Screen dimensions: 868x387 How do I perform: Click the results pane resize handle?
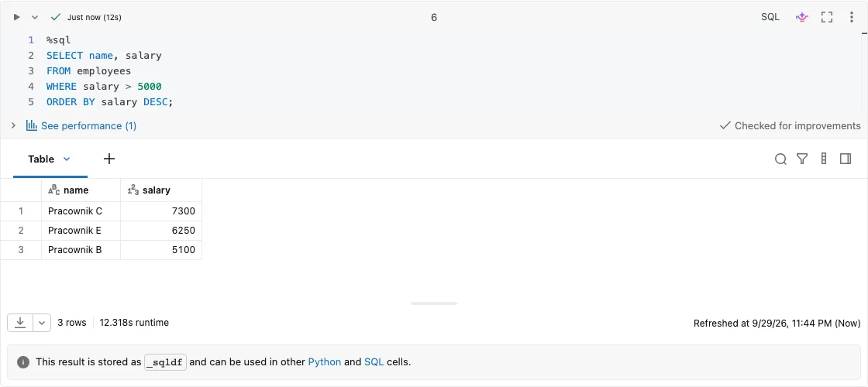point(434,303)
